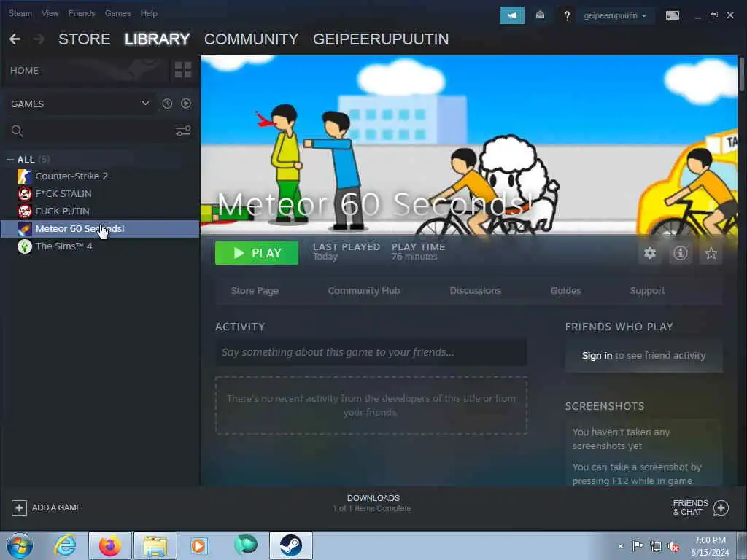The image size is (747, 560).
Task: Go back with the left arrow
Action: [x=15, y=39]
